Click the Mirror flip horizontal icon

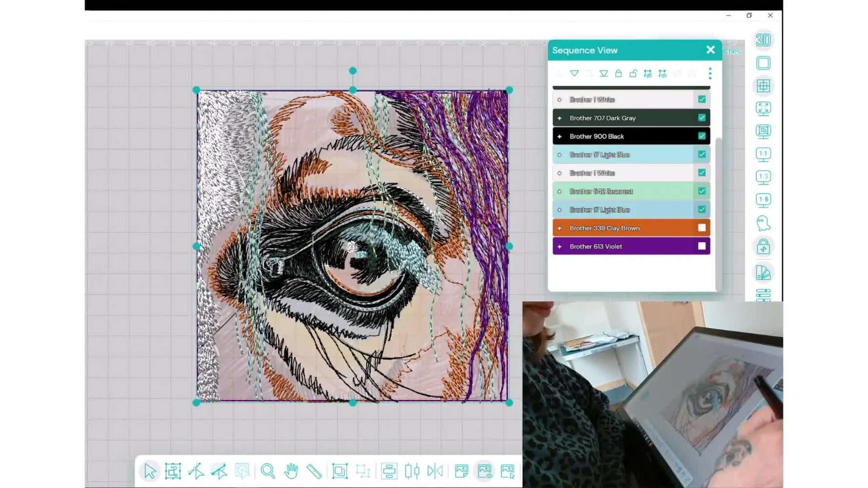point(435,471)
